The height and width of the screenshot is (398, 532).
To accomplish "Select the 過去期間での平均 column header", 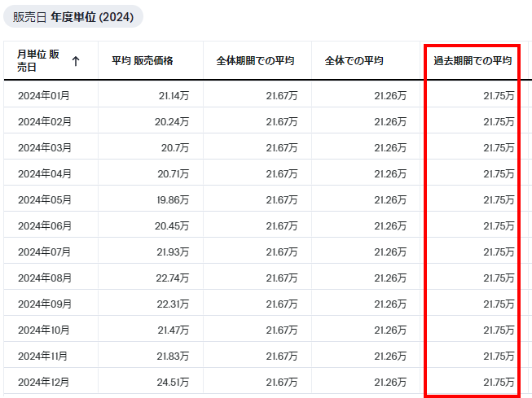I will click(x=473, y=61).
